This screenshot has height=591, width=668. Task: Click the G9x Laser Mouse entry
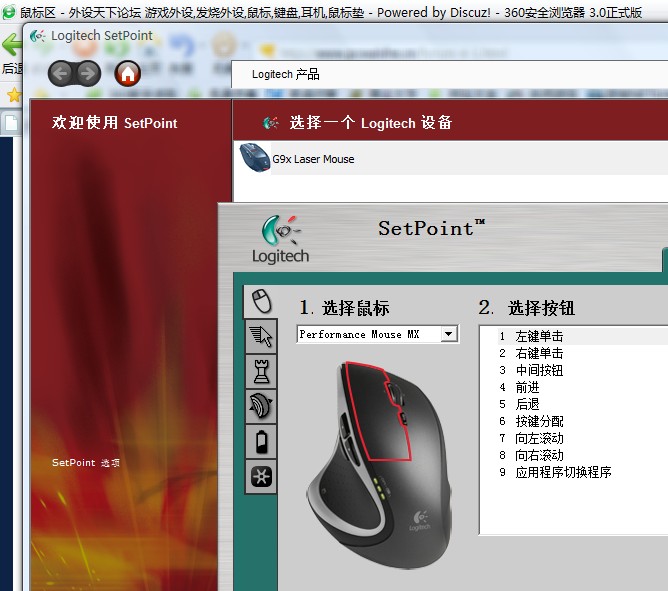(x=451, y=159)
